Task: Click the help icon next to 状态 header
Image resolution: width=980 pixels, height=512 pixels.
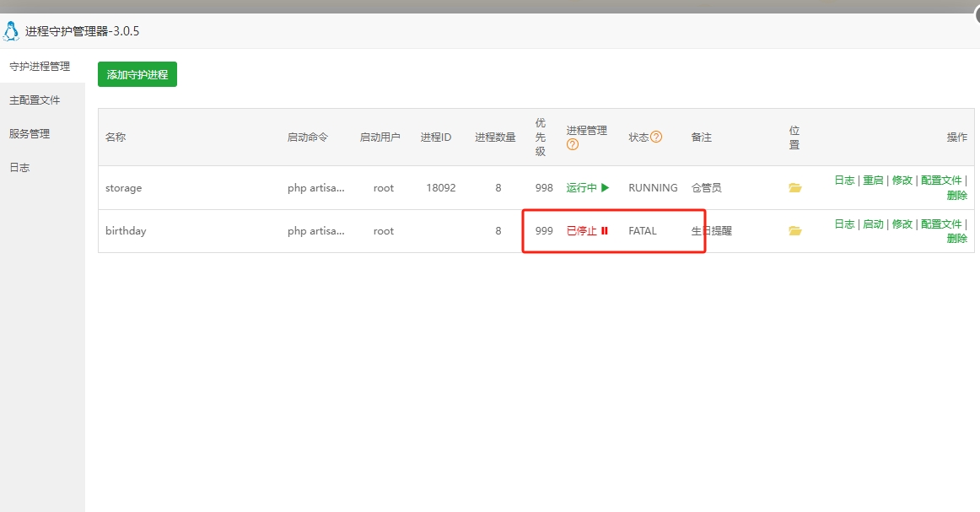Action: tap(656, 137)
